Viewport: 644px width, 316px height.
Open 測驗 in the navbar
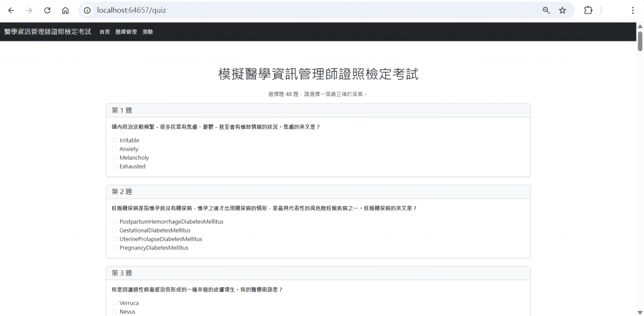tap(147, 31)
